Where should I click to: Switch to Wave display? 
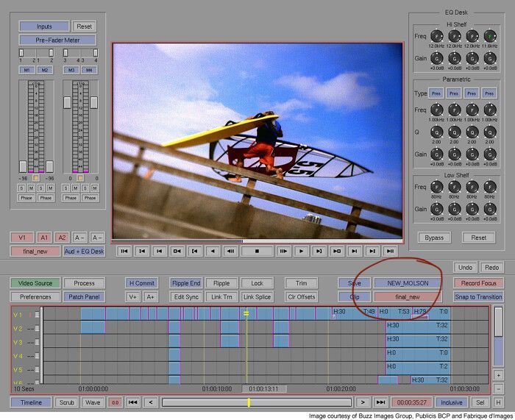(93, 402)
